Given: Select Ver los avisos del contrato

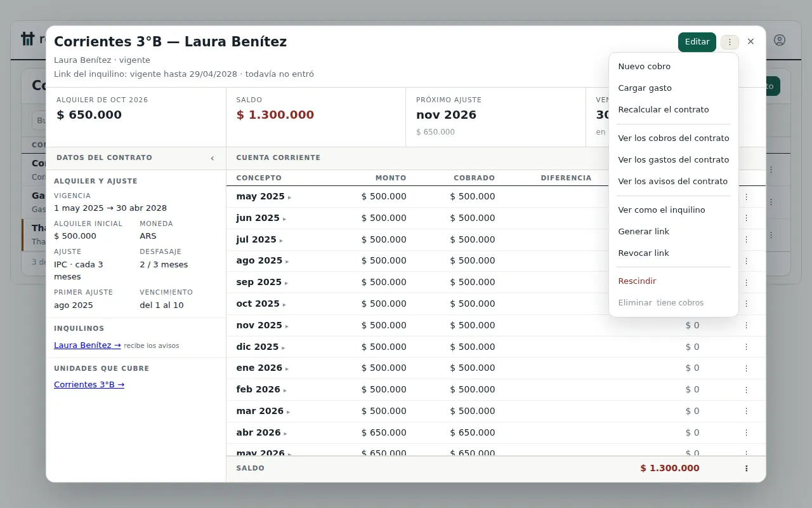Looking at the screenshot, I should tap(674, 182).
